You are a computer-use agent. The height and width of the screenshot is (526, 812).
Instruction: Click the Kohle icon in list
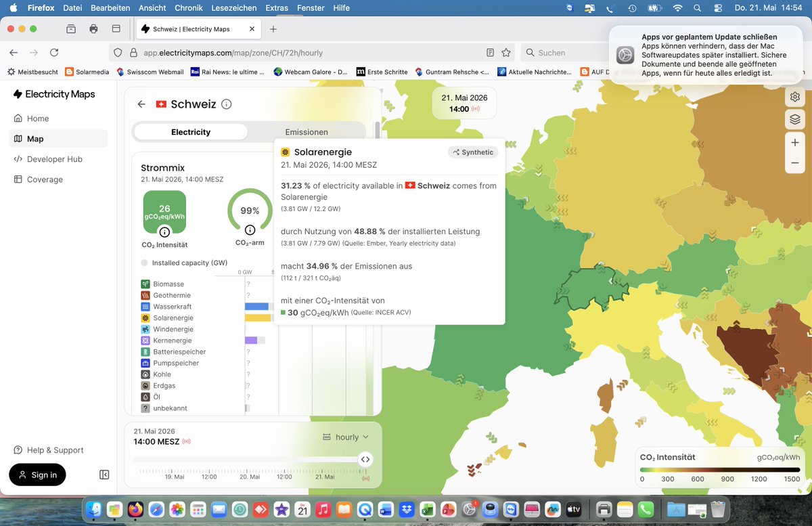[x=145, y=374]
